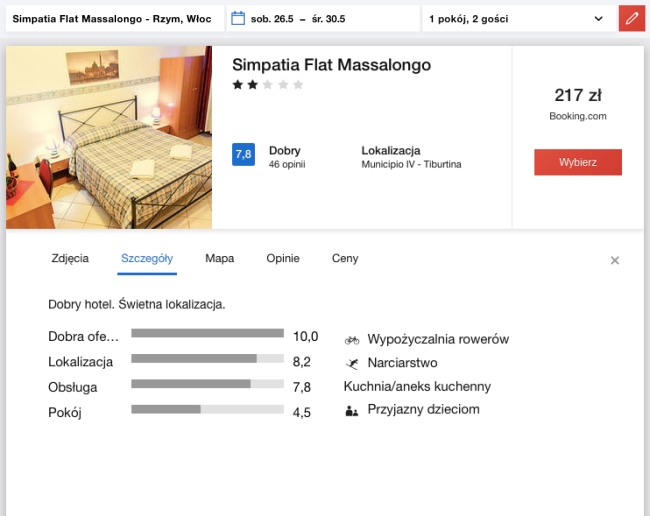
Task: Click the bicycle rental icon
Action: [x=352, y=340]
